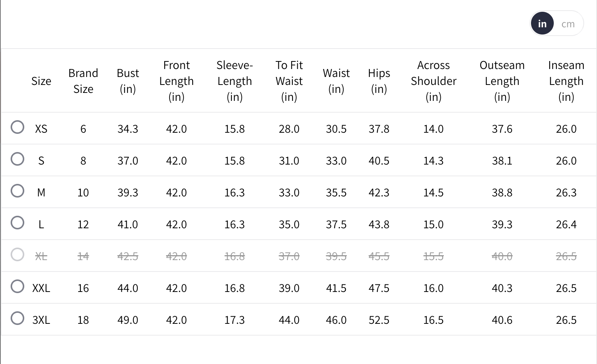Switch units to inches

click(542, 24)
